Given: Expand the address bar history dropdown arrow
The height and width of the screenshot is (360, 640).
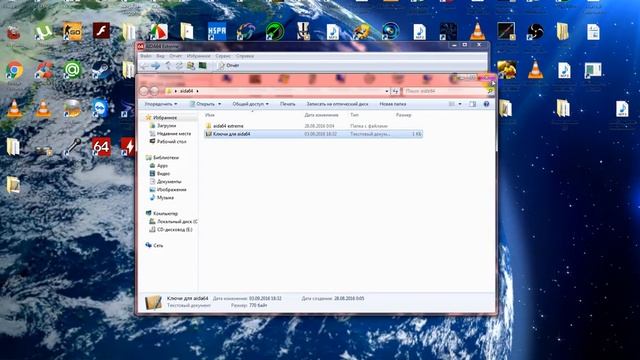Looking at the screenshot, I should 386,91.
